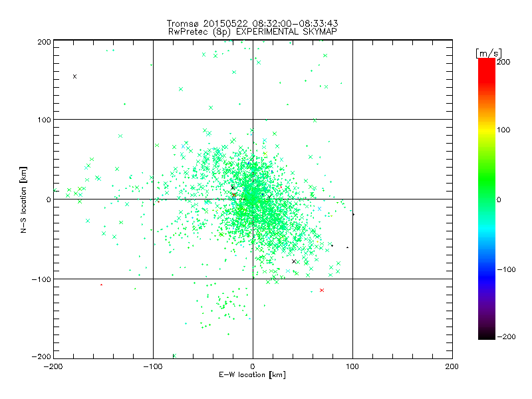Viewport: 532px width, 399px height.
Task: Click the 0 label beside the colorbar
Action: pos(499,200)
